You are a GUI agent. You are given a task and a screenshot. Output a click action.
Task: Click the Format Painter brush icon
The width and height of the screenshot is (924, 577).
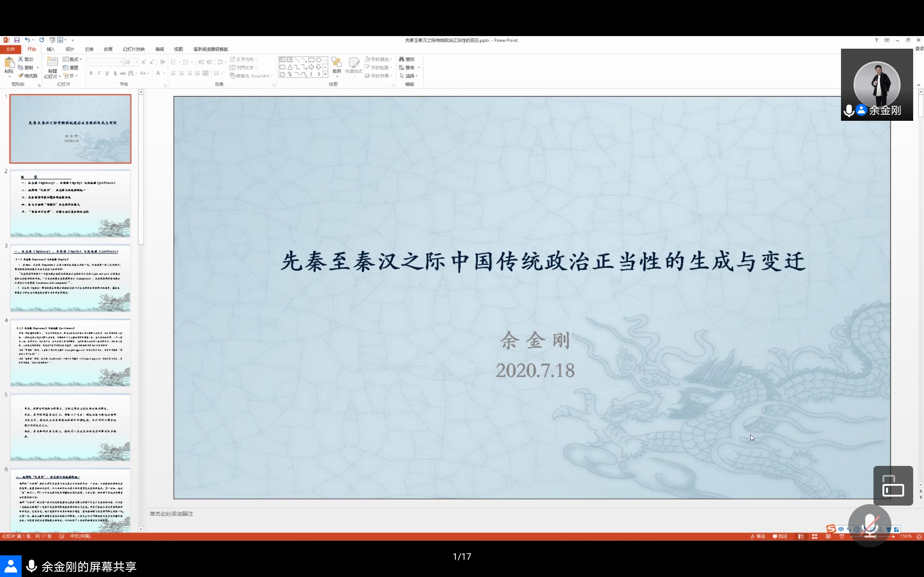(21, 76)
